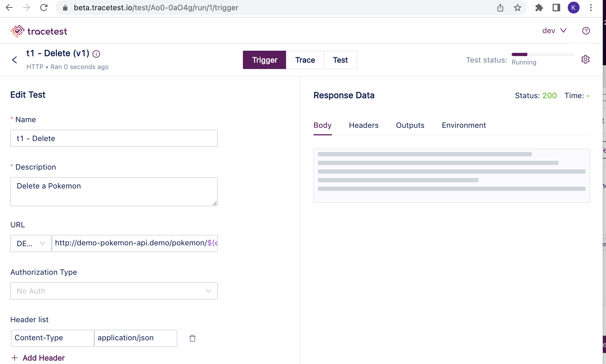The height and width of the screenshot is (364, 606).
Task: Select the Body response tab
Action: (x=322, y=125)
